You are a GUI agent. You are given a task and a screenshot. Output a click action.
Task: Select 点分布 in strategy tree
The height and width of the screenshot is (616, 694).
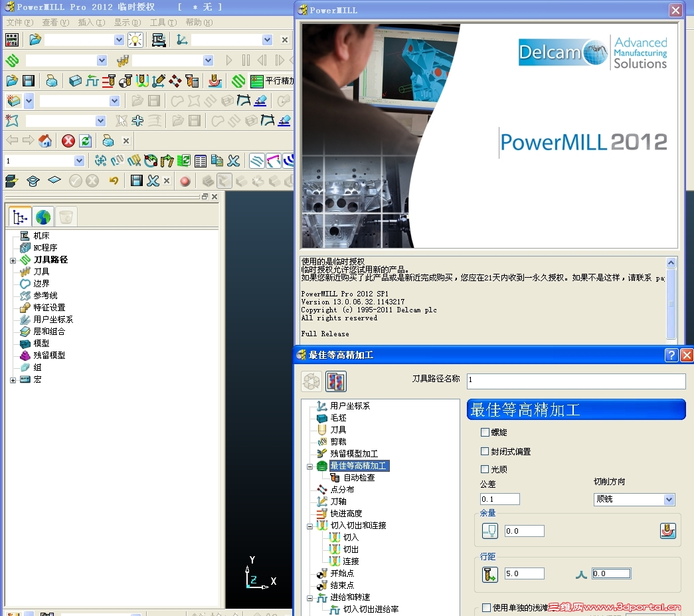click(x=342, y=490)
